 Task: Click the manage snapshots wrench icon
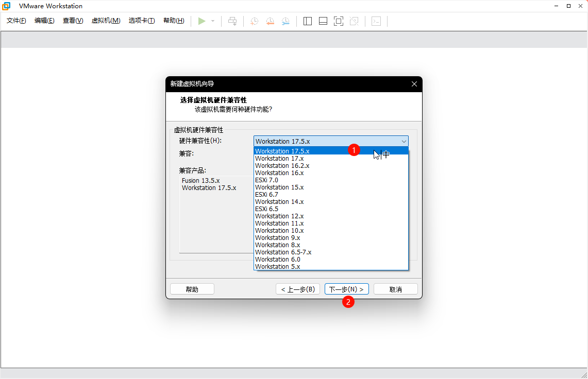point(285,21)
